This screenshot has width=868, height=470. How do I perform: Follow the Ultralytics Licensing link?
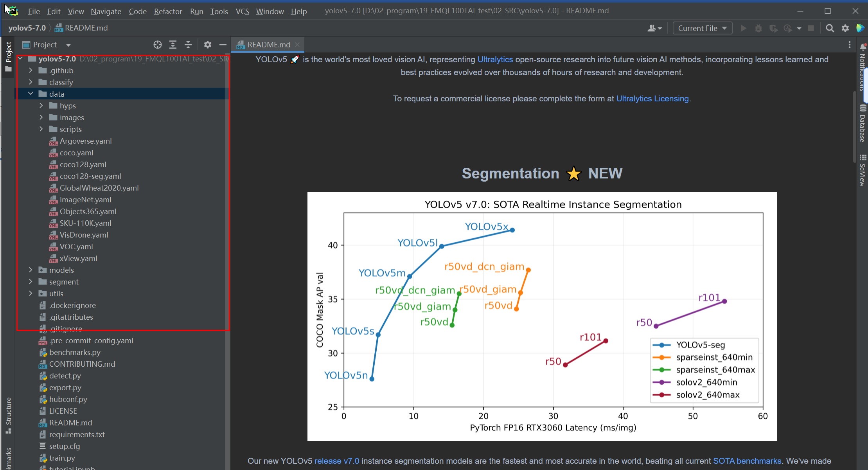(x=652, y=99)
